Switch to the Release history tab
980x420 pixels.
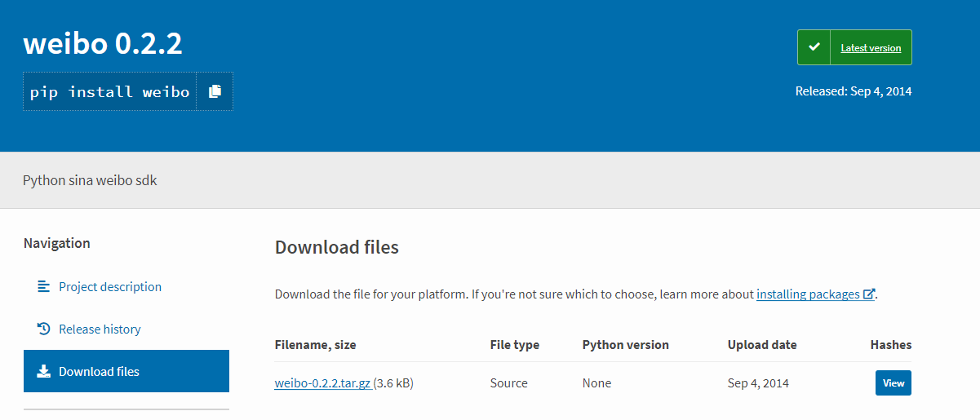[100, 329]
